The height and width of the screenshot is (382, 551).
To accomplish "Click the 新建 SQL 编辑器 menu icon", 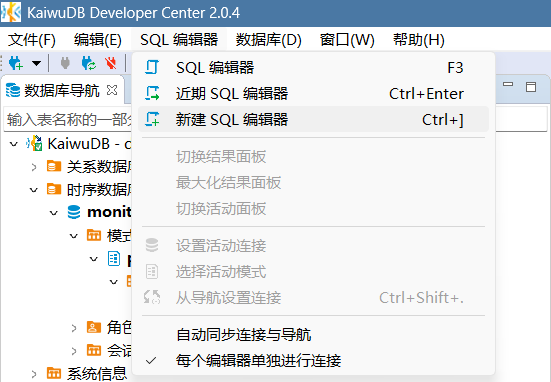I will click(x=152, y=119).
